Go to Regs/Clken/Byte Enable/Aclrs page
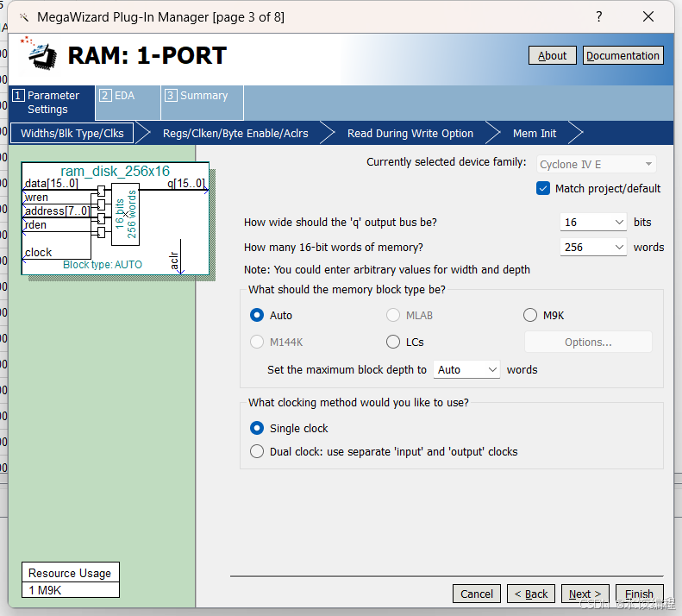682x616 pixels. [x=235, y=133]
